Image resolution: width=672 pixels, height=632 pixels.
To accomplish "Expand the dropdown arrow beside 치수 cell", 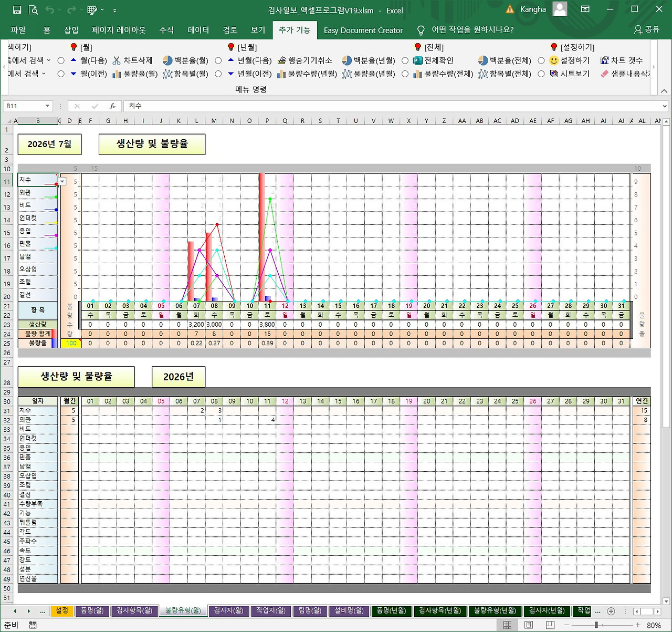I will click(62, 181).
